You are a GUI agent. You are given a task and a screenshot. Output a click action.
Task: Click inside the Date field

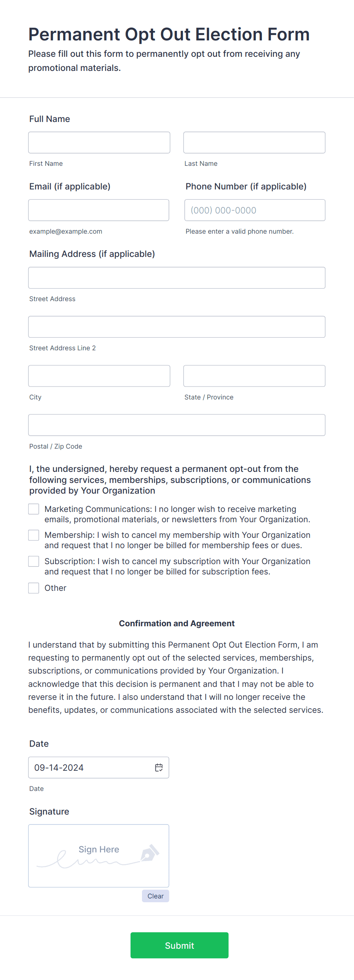click(88, 767)
